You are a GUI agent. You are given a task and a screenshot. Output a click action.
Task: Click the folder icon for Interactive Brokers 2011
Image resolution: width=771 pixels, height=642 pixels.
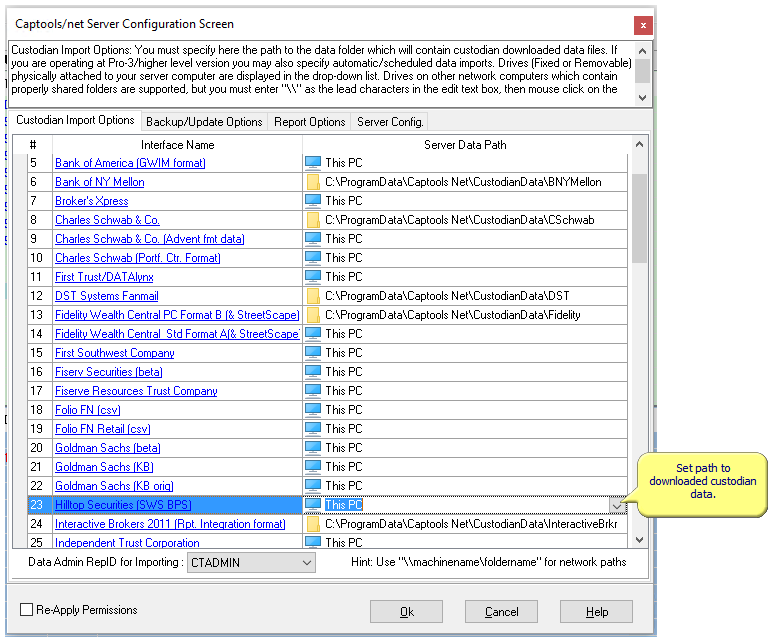pyautogui.click(x=313, y=524)
